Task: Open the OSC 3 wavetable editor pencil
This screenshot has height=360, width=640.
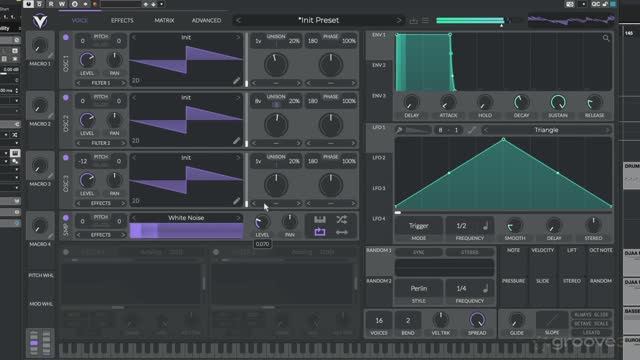Action: 236,201
